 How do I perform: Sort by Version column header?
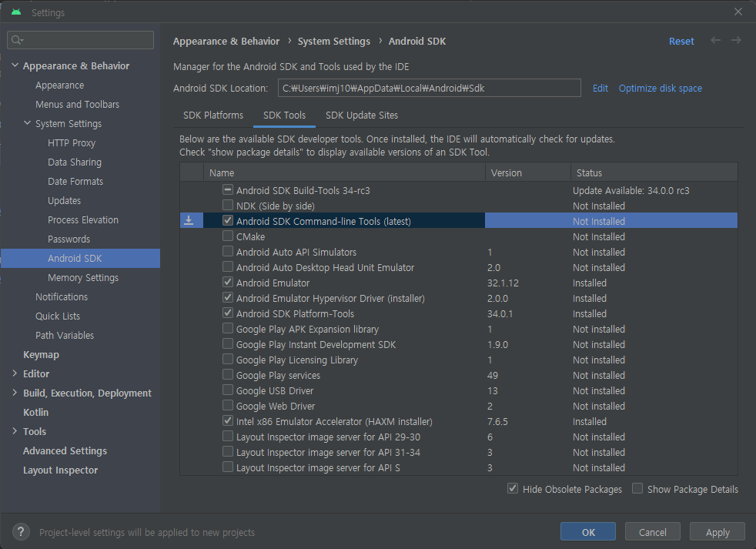[x=528, y=172]
